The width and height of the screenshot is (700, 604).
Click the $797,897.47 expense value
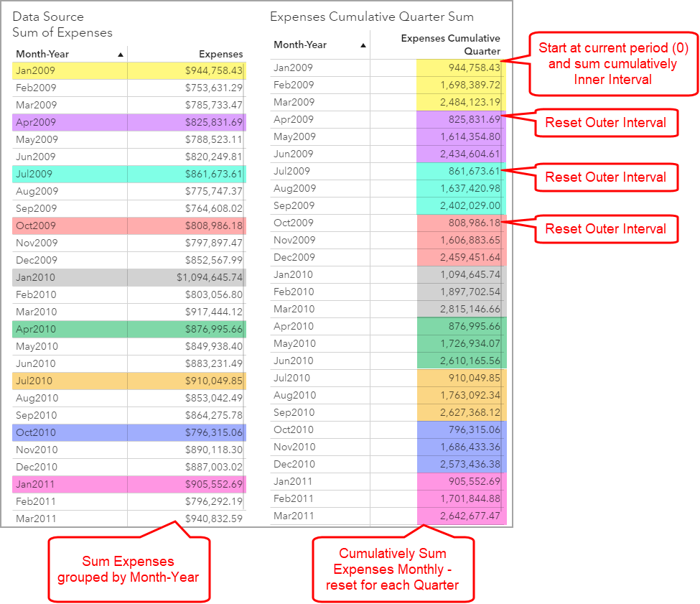point(214,243)
